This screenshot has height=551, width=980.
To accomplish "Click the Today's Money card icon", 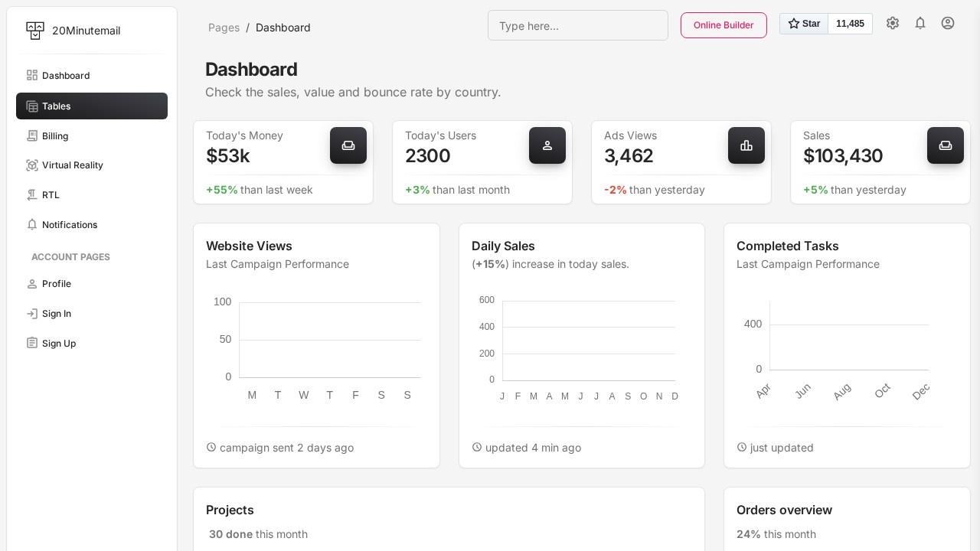I will coord(348,145).
